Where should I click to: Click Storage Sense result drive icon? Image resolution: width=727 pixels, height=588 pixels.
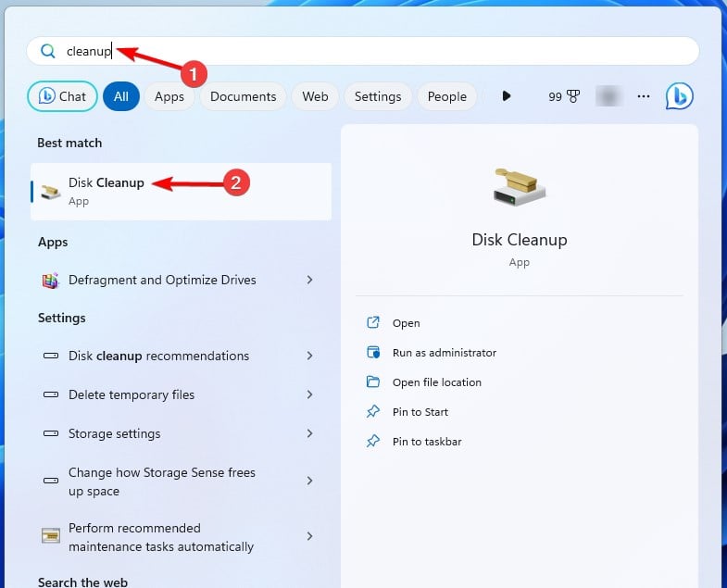[51, 481]
